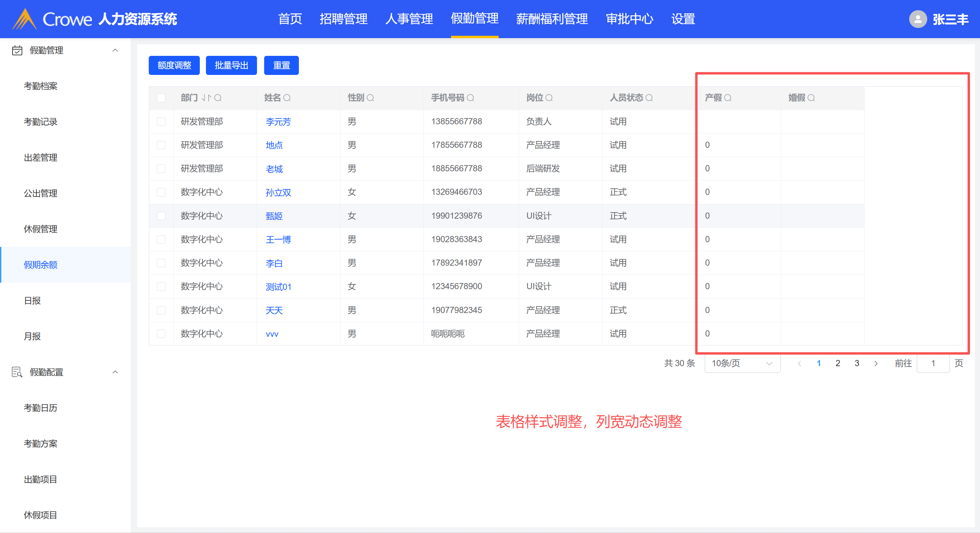Click search icon beside 婚假 header

[x=811, y=98]
